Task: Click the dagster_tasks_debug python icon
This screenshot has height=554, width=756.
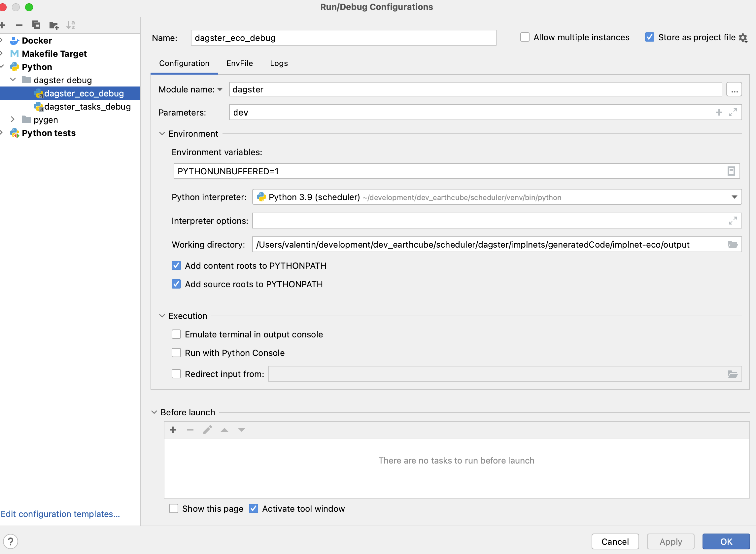Action: 38,107
